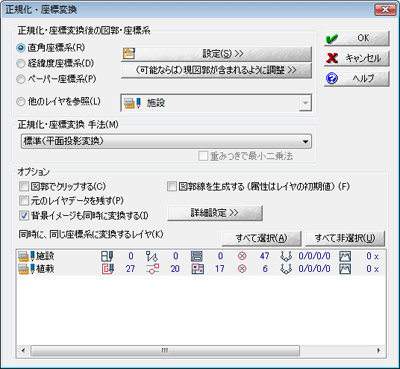Viewport: 400px width, 369px height.
Task: Click the polygon icon in 植栽 row
Action: coord(197,269)
